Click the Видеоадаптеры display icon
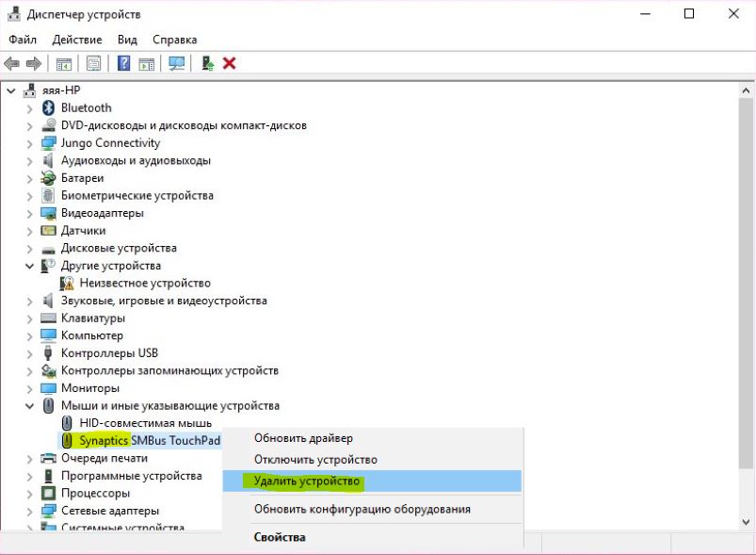This screenshot has width=756, height=555. pyautogui.click(x=48, y=213)
